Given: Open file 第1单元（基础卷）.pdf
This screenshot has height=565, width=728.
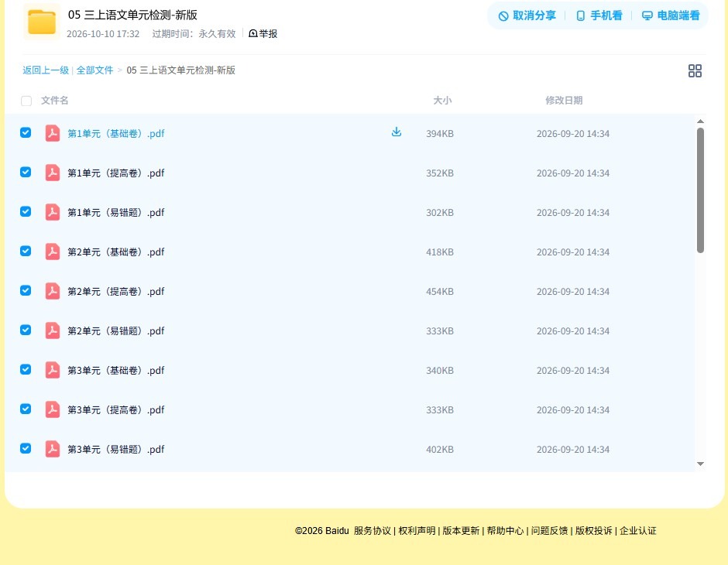Looking at the screenshot, I should 116,134.
